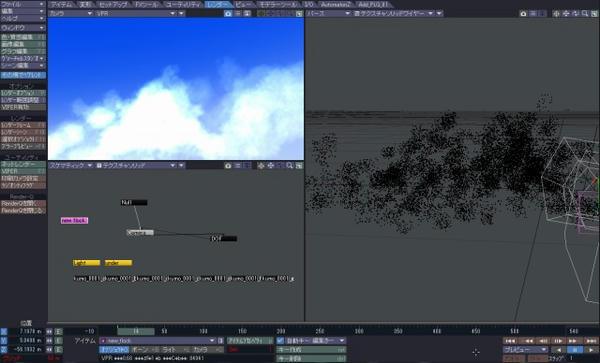Click play forward button

[x=591, y=350]
